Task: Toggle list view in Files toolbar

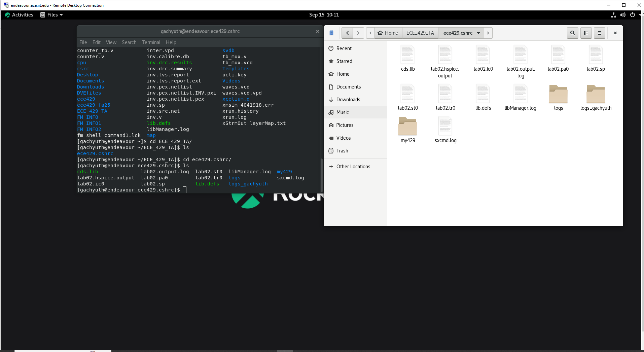Action: click(x=586, y=33)
